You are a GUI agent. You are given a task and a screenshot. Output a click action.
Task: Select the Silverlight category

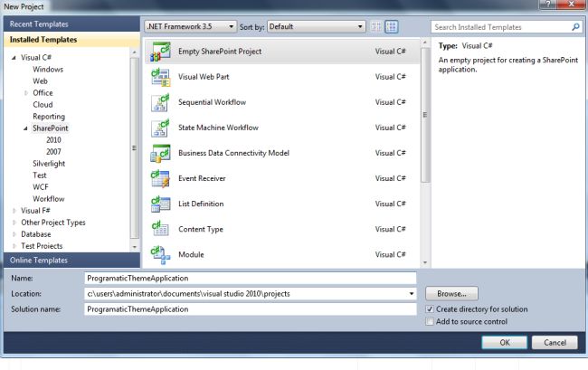pos(49,164)
